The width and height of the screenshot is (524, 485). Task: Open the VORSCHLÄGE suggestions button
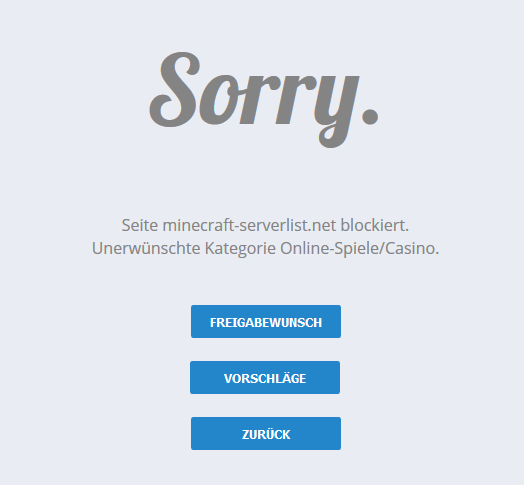pos(265,377)
